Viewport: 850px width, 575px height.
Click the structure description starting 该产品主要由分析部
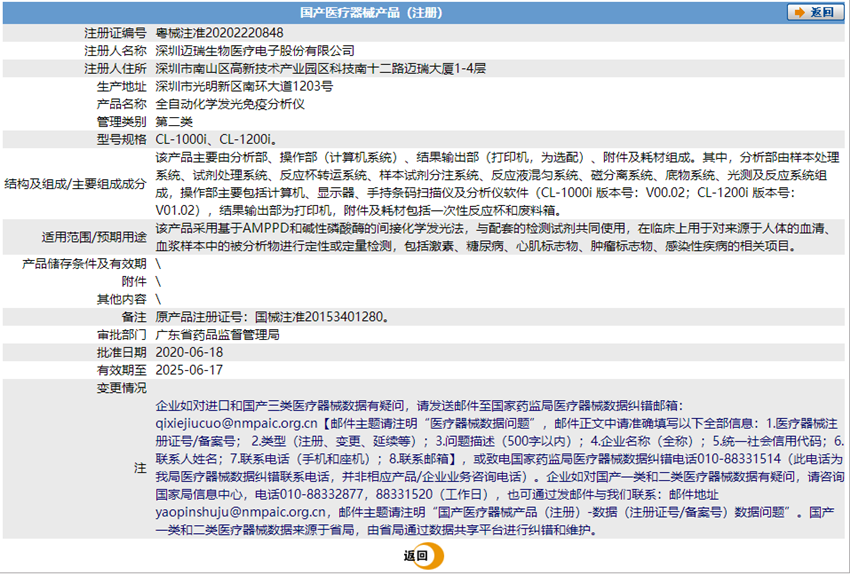tap(497, 184)
